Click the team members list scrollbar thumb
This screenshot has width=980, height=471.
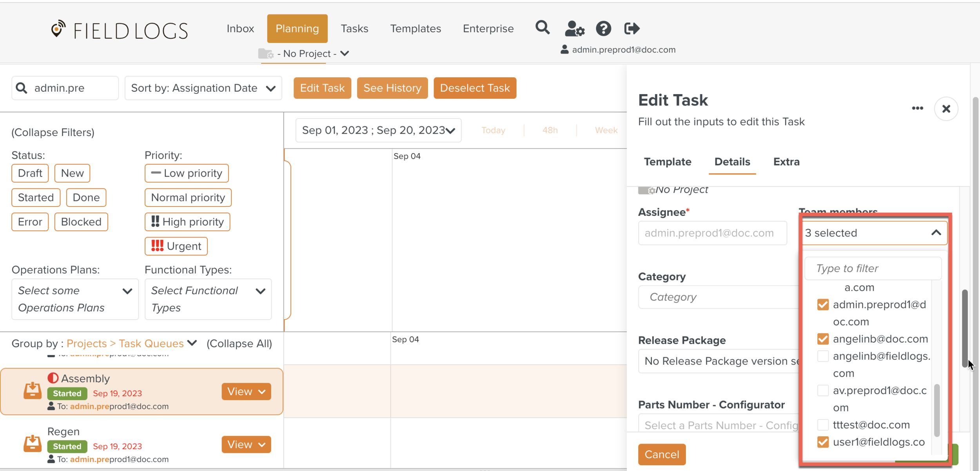click(937, 409)
